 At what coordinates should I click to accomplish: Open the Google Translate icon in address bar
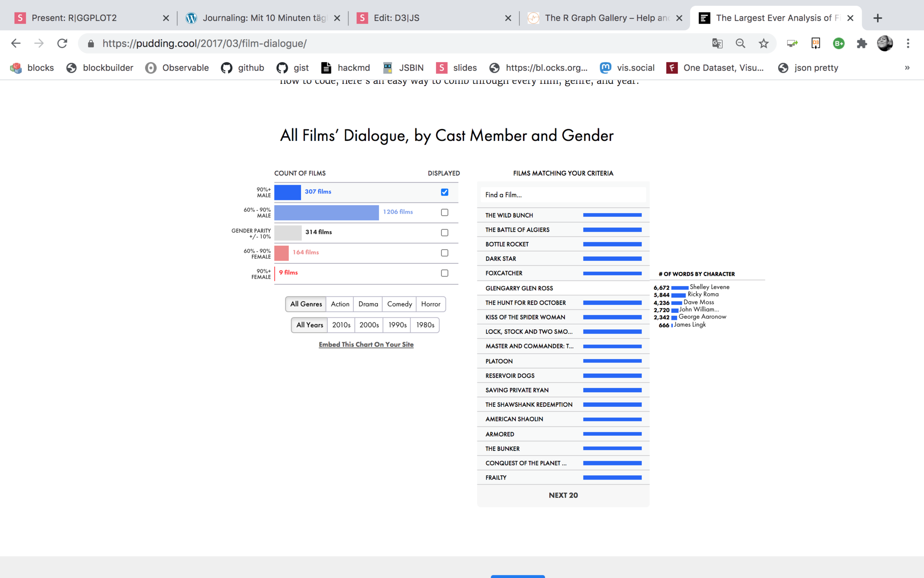coord(717,43)
